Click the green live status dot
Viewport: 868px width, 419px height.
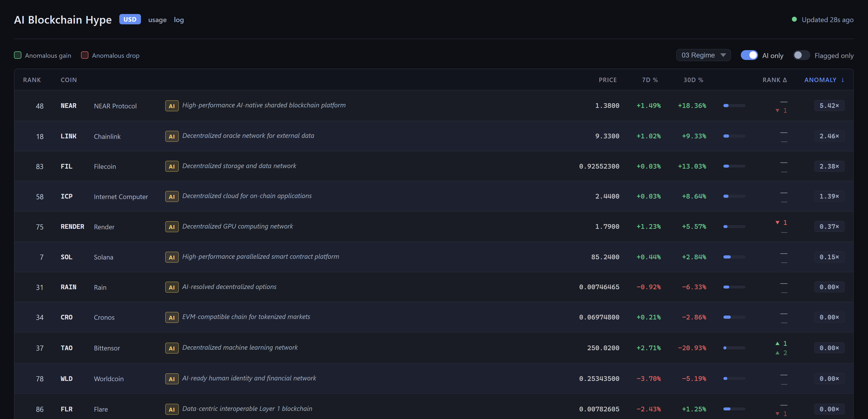click(x=794, y=20)
